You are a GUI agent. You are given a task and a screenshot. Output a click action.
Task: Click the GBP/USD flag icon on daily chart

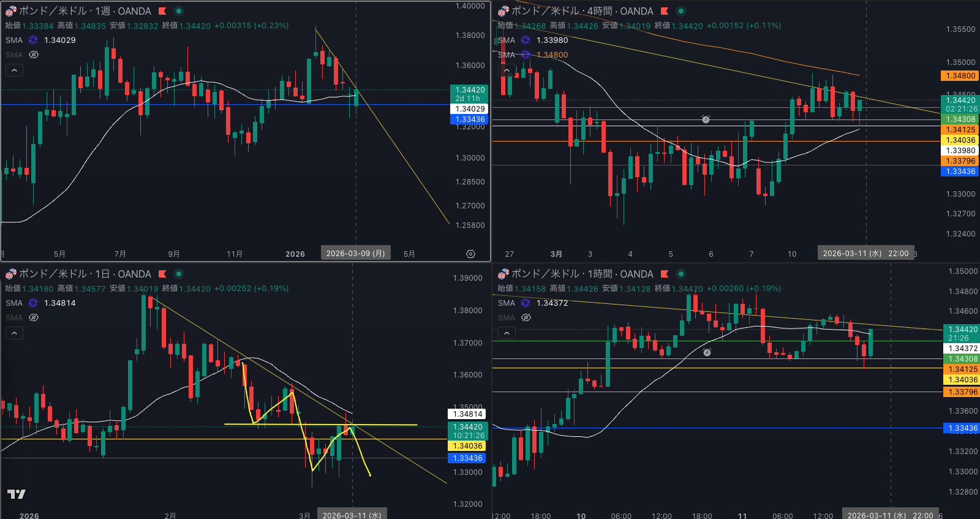pyautogui.click(x=10, y=274)
